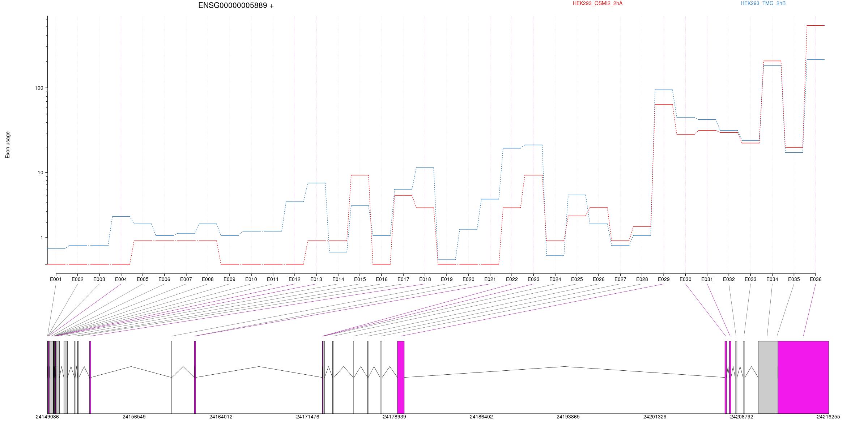Image resolution: width=868 pixels, height=434 pixels.
Task: Click the blue E029 usage line segment
Action: 664,90
